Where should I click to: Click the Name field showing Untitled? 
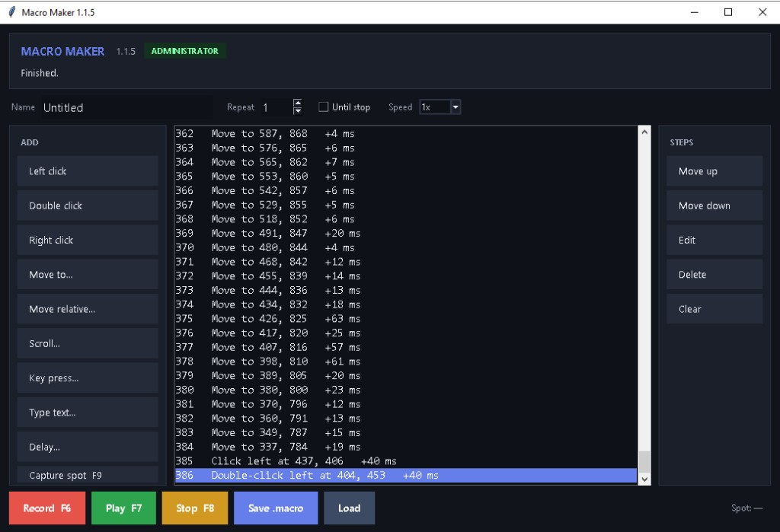(x=126, y=107)
